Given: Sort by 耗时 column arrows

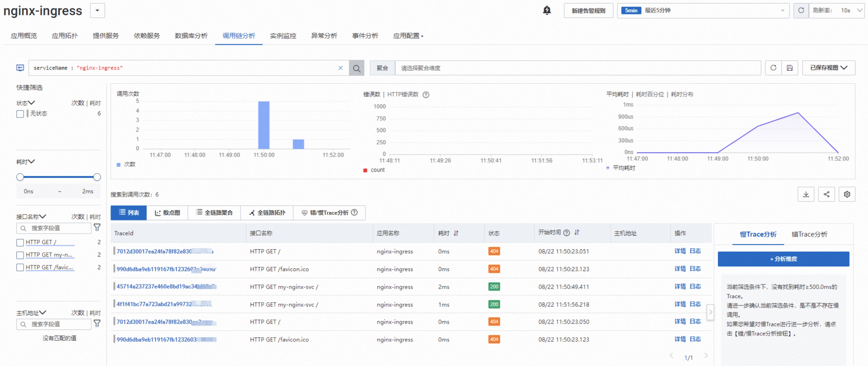Looking at the screenshot, I should click(x=456, y=233).
